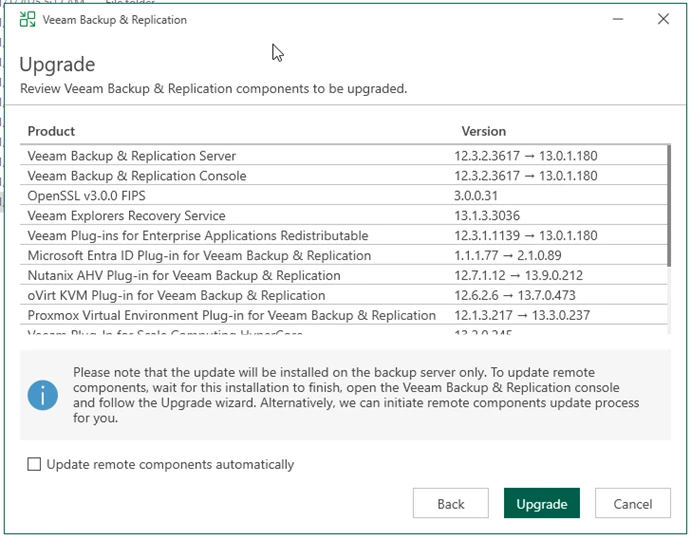The width and height of the screenshot is (691, 540).
Task: Close the Upgrade wizard window
Action: click(663, 19)
